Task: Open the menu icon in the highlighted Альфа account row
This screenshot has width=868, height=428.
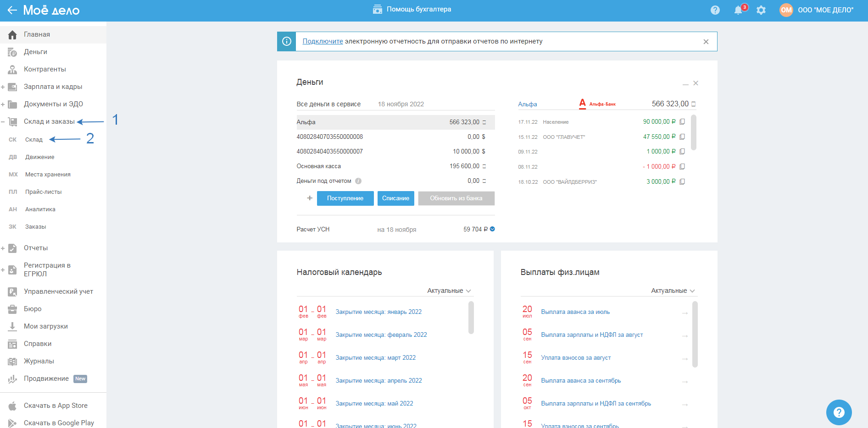Action: (x=484, y=122)
